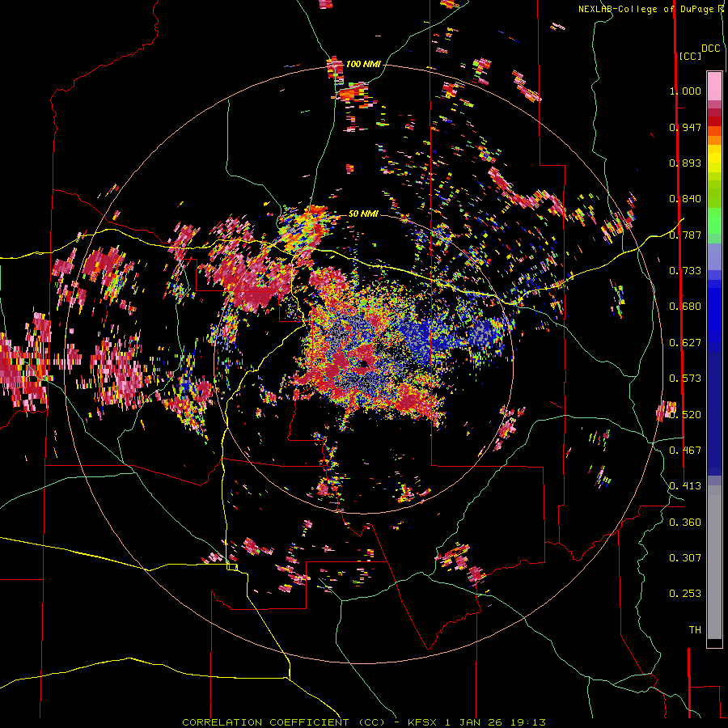Click the 0.947 legend value
This screenshot has width=728, height=728.
point(685,127)
